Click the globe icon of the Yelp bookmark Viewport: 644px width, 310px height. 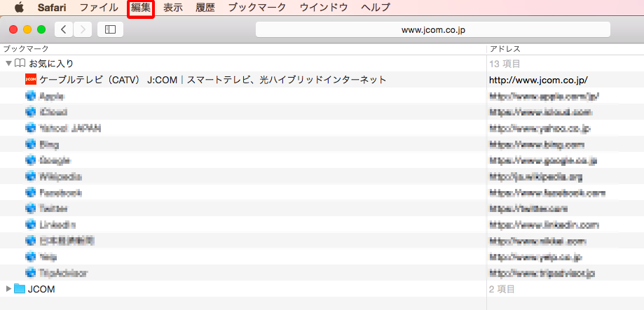(x=31, y=257)
